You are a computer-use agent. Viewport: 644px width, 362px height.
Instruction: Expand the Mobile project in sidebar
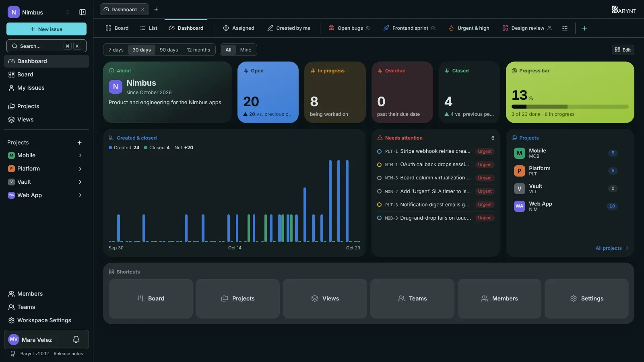(80, 155)
